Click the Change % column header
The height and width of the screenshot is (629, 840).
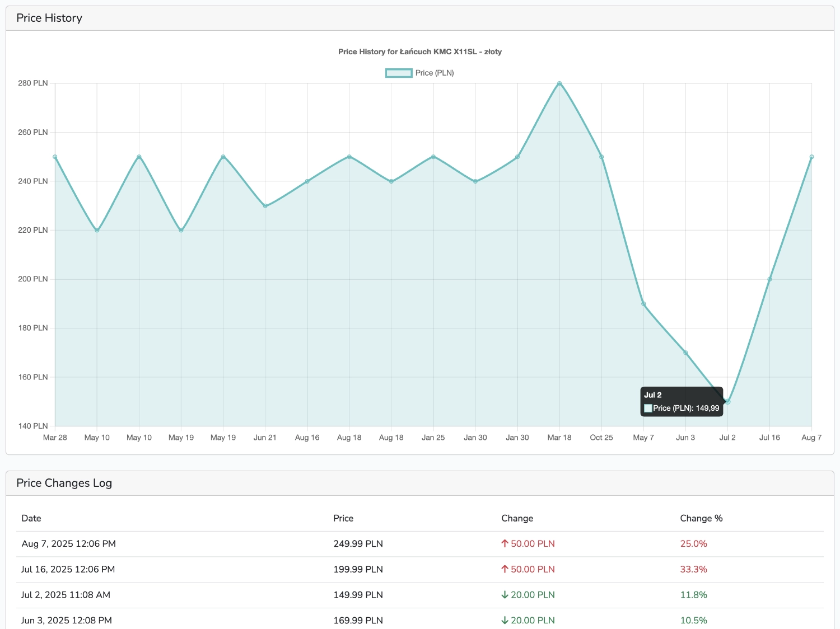(701, 518)
